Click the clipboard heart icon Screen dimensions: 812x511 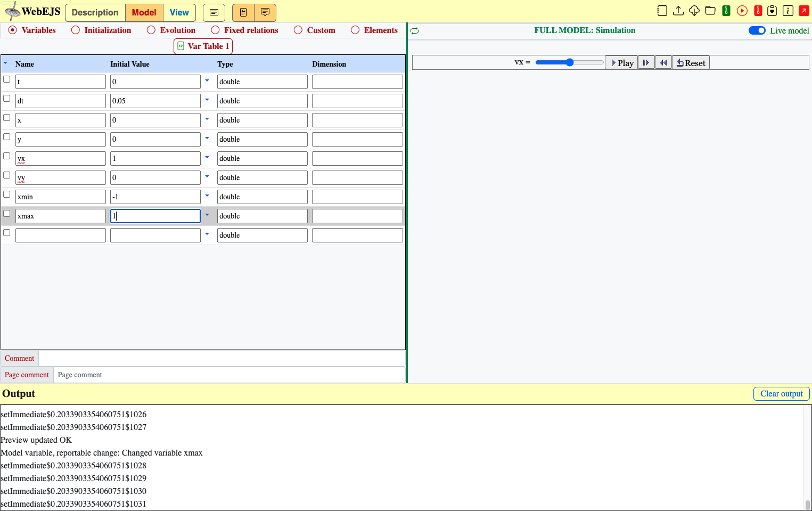coord(772,11)
